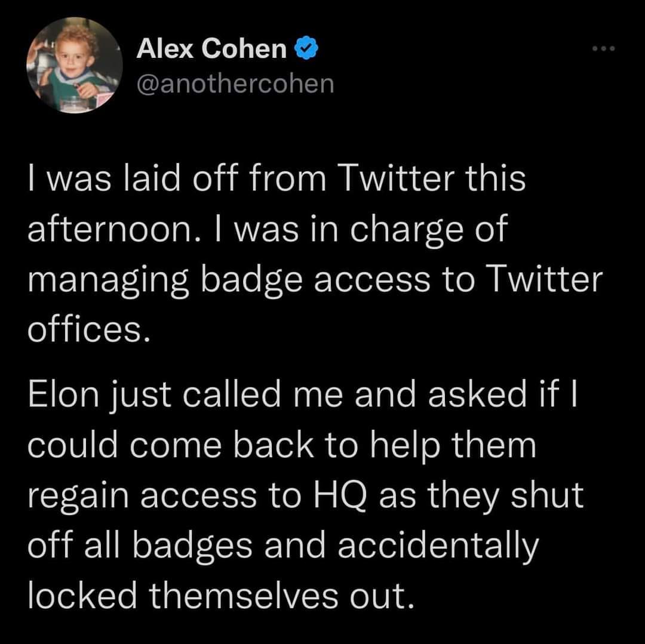Viewport: 645px width, 644px height.
Task: Click the word 'asked' in the tweet
Action: coord(477,394)
